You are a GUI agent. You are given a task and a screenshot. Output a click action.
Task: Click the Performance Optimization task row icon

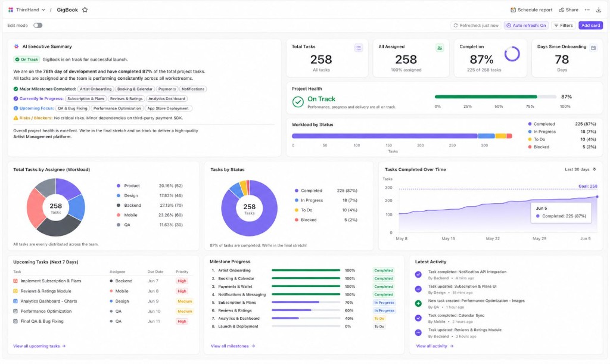tap(15, 311)
